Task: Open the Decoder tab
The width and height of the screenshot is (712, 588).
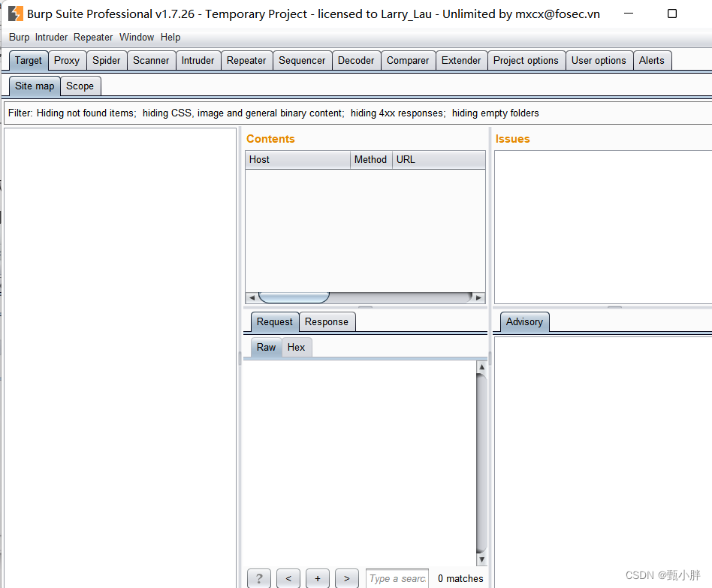Action: pos(356,60)
